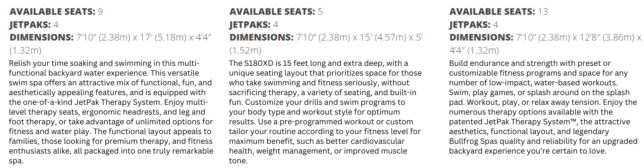The image size is (644, 168).
Task: Select the seat count value 13
Action: (x=543, y=12)
